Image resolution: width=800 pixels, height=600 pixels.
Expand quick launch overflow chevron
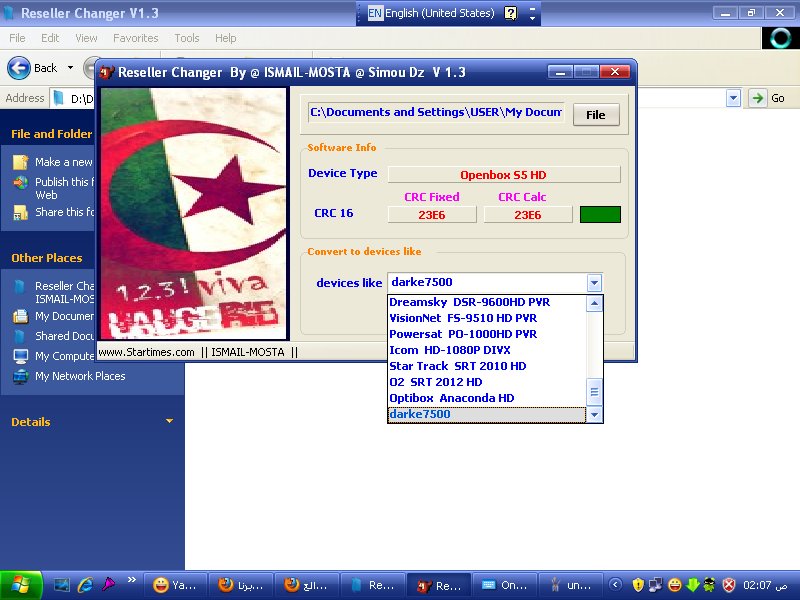point(132,580)
